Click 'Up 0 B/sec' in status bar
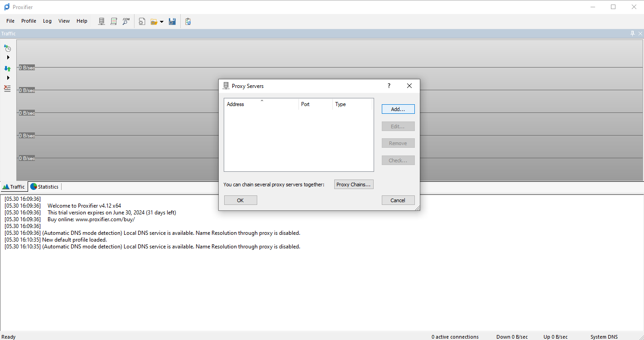The image size is (644, 340). click(555, 337)
